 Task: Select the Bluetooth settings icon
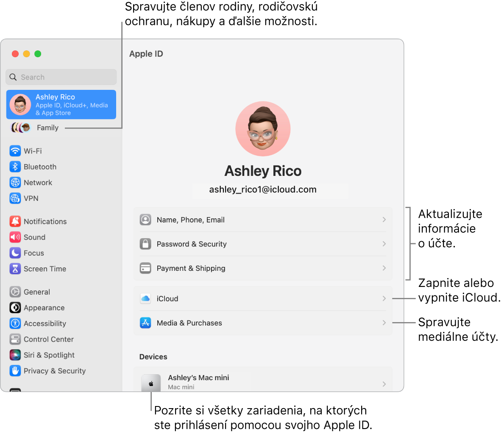15,167
